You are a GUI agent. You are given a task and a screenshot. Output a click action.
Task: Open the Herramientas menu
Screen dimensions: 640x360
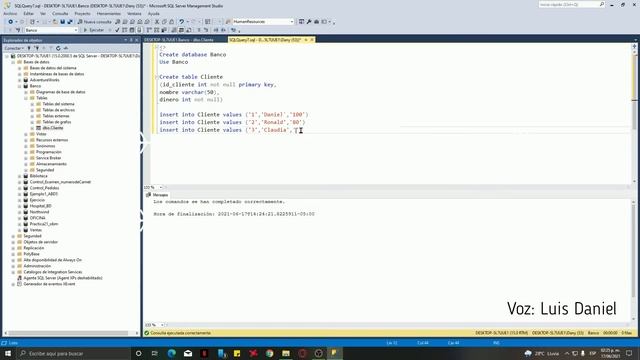click(109, 13)
